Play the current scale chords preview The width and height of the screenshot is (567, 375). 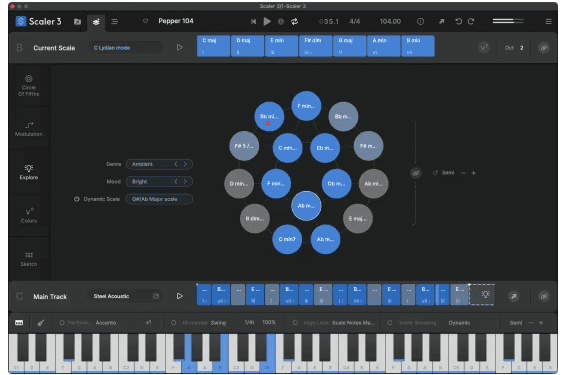179,47
